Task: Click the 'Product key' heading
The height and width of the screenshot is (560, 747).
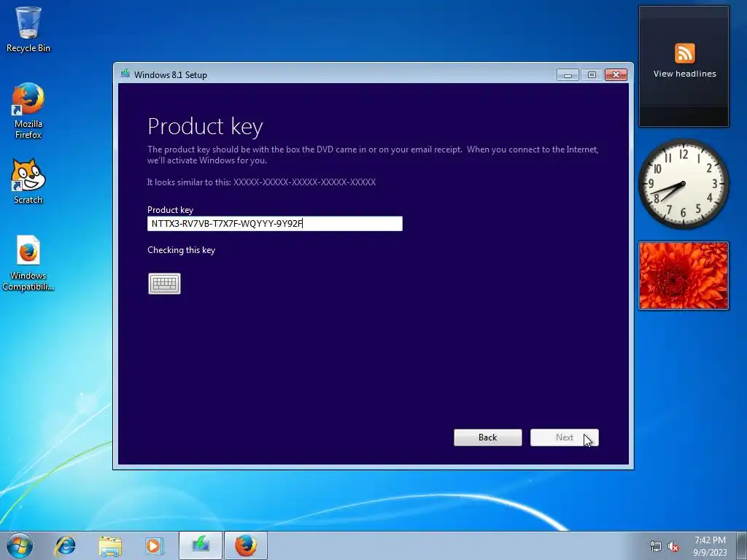Action: 205,126
